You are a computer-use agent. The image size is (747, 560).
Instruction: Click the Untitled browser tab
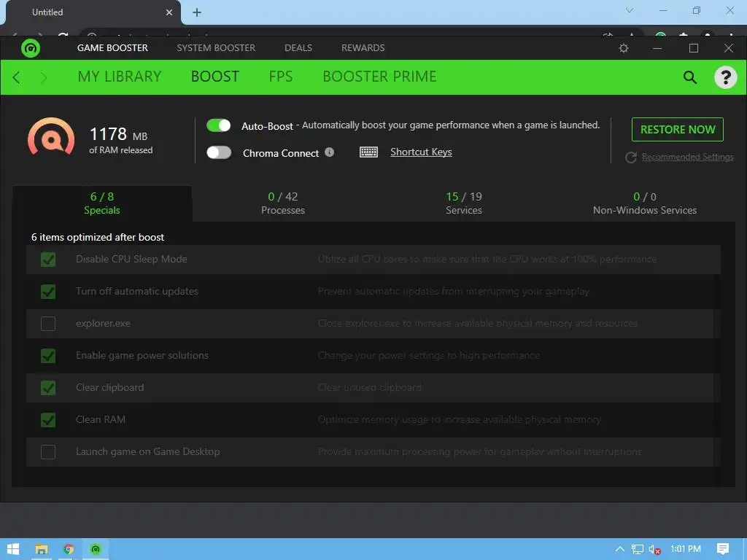pyautogui.click(x=93, y=12)
